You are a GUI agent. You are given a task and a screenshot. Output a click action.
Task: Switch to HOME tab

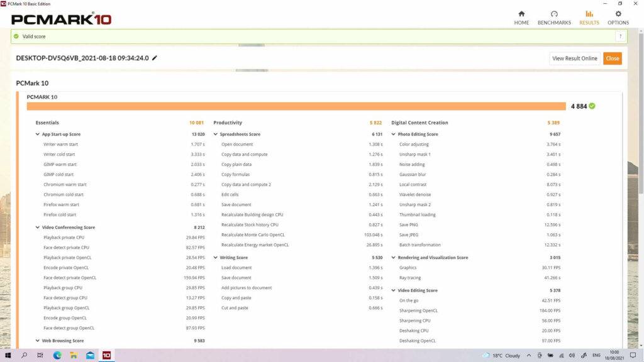click(x=521, y=18)
